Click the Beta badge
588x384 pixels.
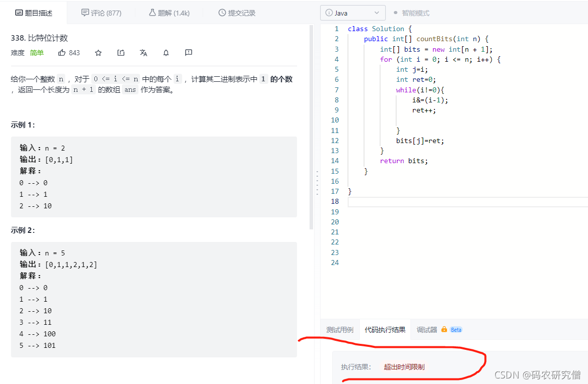456,330
